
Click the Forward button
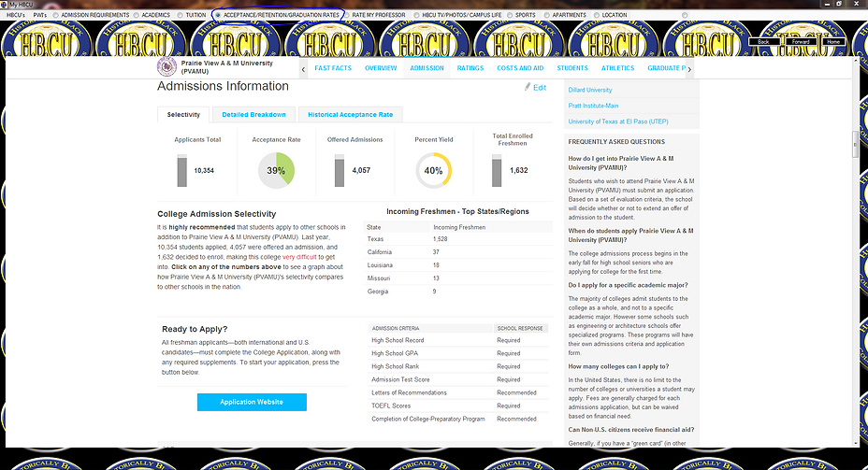click(x=801, y=41)
